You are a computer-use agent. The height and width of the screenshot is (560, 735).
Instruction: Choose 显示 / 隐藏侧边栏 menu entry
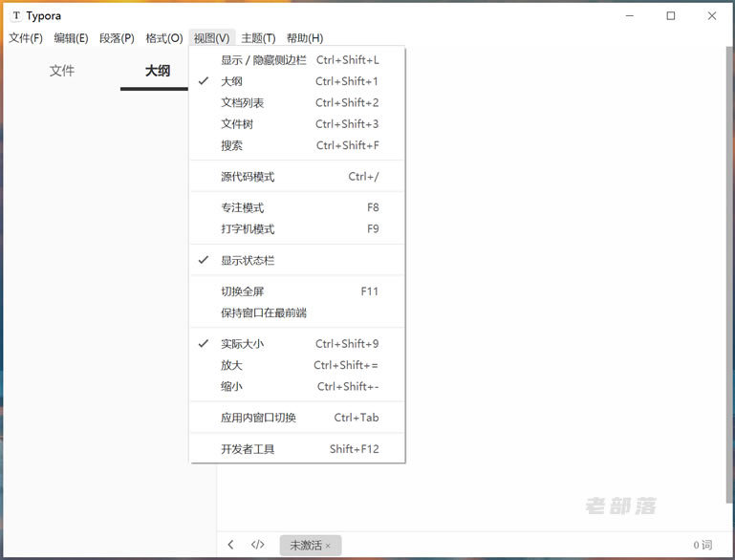pos(297,60)
